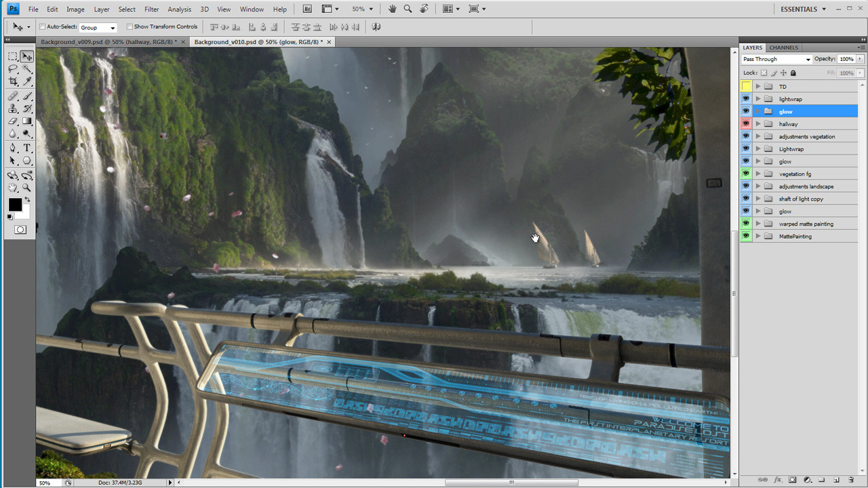Select the Horizontal Type tool
This screenshot has height=488, width=868.
point(27,148)
